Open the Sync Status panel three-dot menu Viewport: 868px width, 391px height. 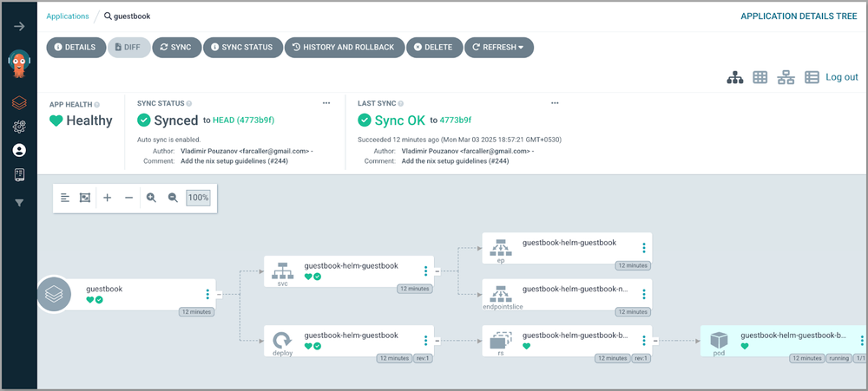326,103
